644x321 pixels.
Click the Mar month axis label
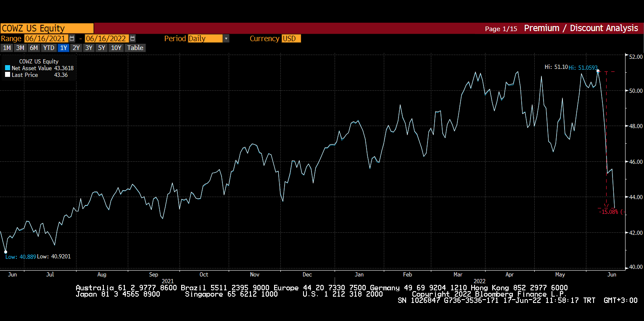tap(458, 274)
